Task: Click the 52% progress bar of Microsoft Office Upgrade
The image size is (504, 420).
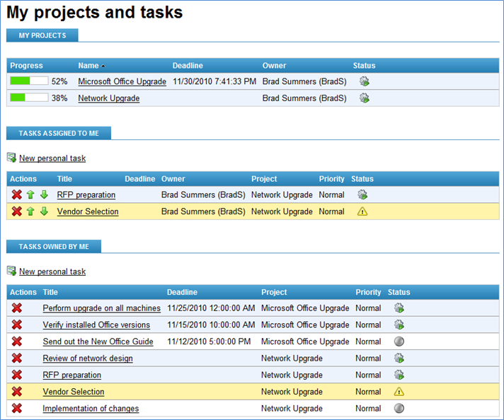Action: [x=29, y=81]
